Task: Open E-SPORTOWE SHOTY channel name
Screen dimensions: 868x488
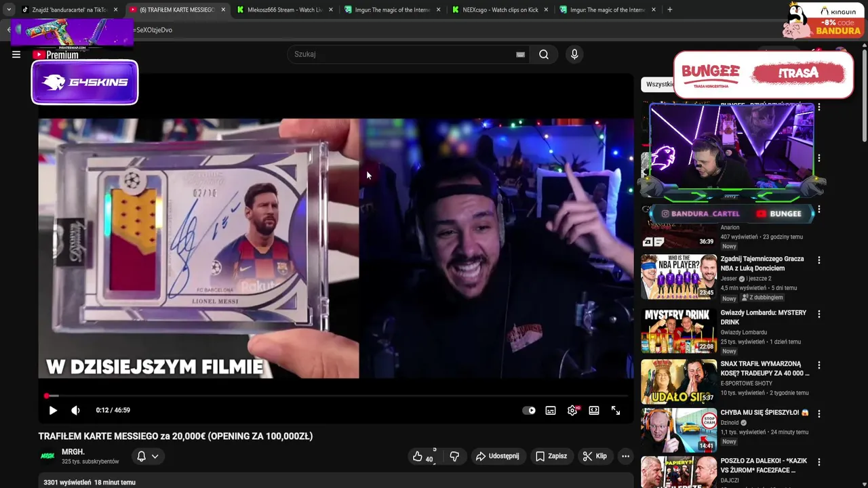Action: [x=747, y=384]
